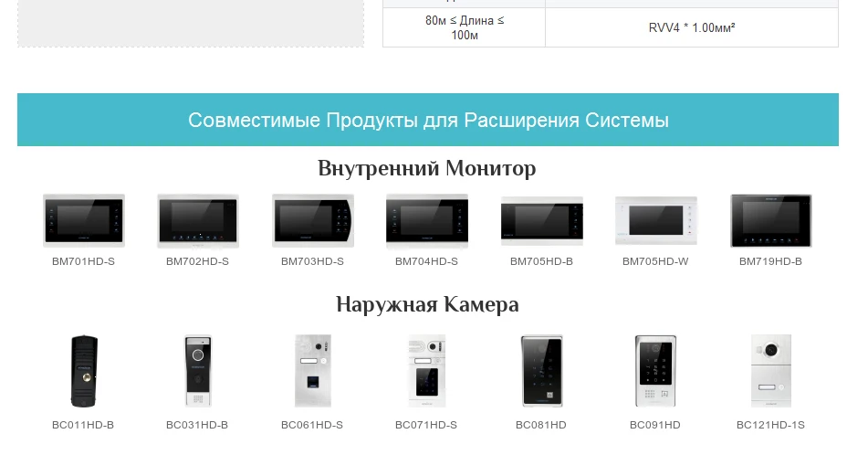Click the BC121HD-1S label
Screen dimensions: 868x455
pyautogui.click(x=770, y=425)
